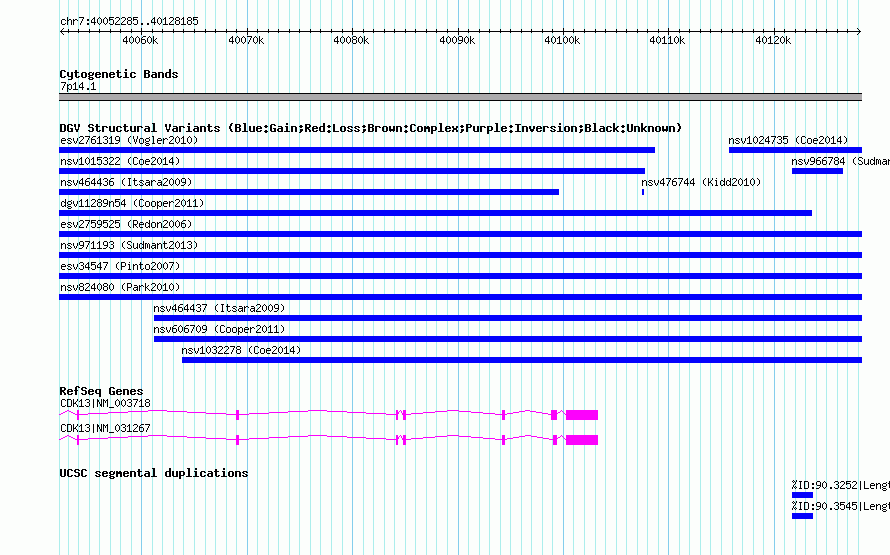The height and width of the screenshot is (555, 890).
Task: Select variant label nsv1024735 (Coe2014)
Action: tap(788, 140)
